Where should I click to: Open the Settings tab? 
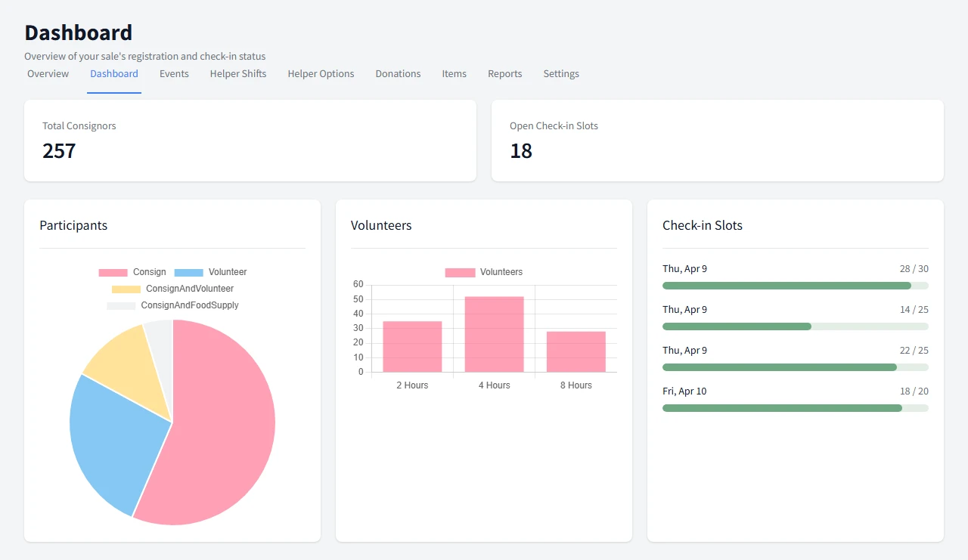[x=560, y=73]
